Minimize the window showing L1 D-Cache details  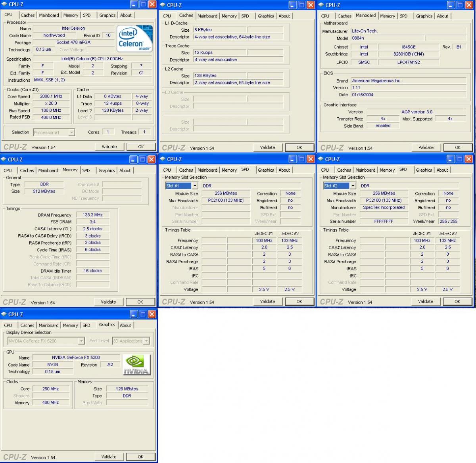[x=292, y=5]
